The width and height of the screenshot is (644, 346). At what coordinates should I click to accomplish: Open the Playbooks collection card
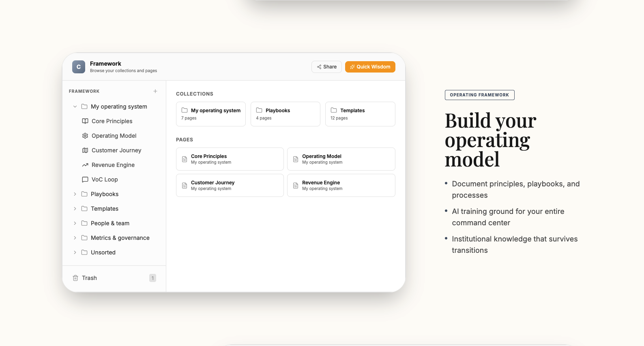286,114
